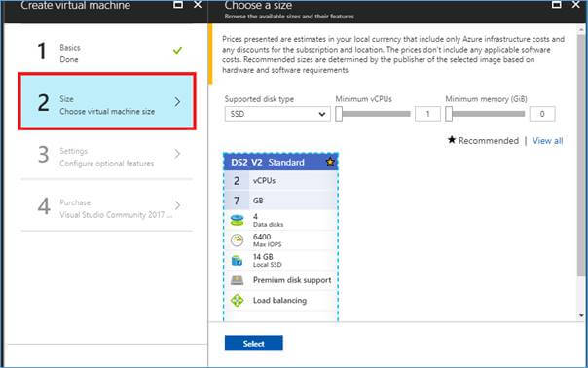Close the Choose a size blade
Screen dimensions: 588x368
click(576, 5)
